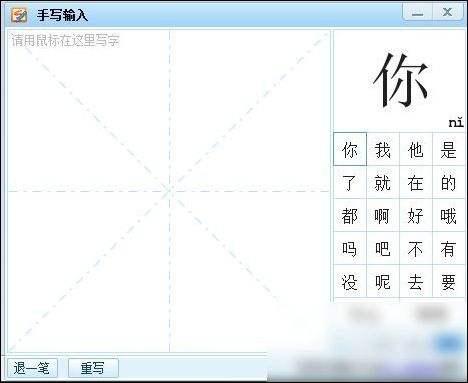
Task: Select candidate character 的
Action: (x=448, y=182)
